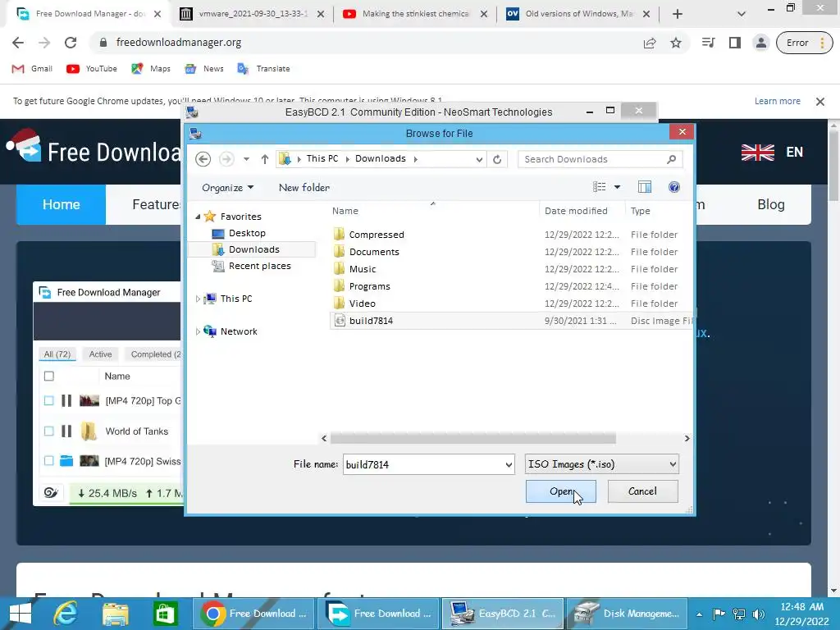Click the Chrome Error button

tap(804, 43)
